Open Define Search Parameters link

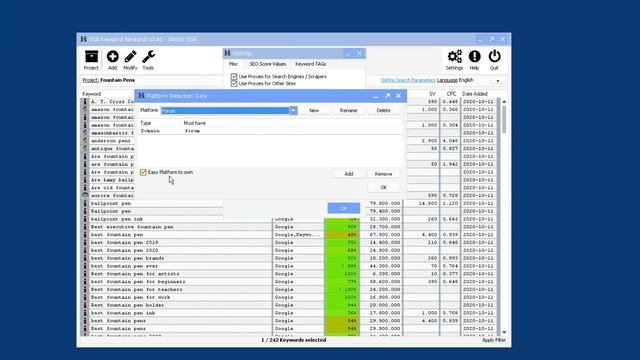click(x=408, y=80)
